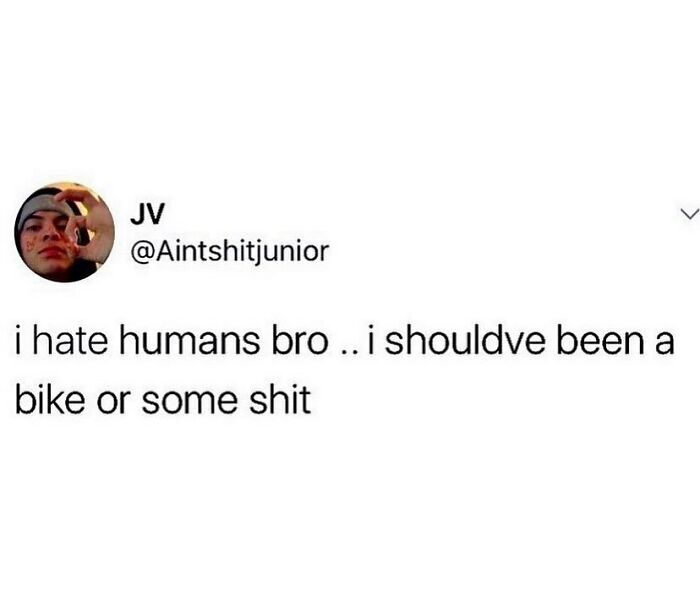700x602 pixels.
Task: Click the word "some" on second line
Action: click(x=189, y=399)
